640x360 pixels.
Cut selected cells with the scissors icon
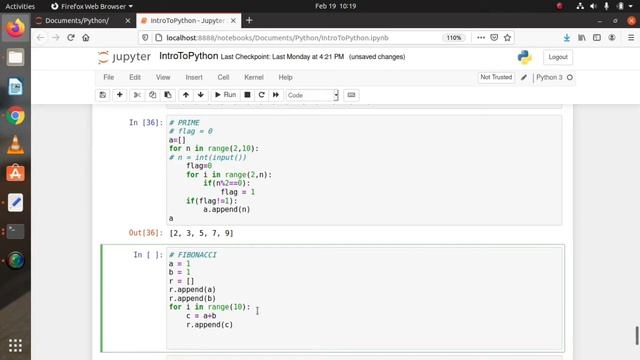(137, 95)
